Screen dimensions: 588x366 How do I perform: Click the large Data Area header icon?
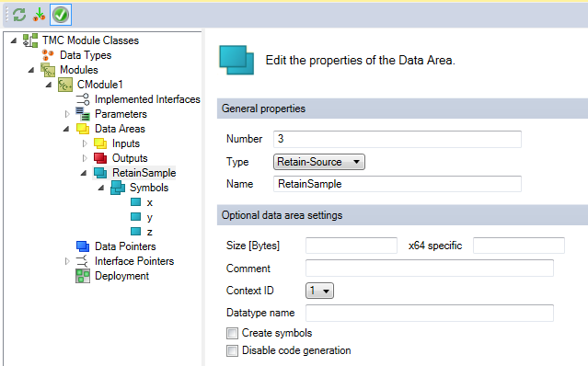(236, 61)
